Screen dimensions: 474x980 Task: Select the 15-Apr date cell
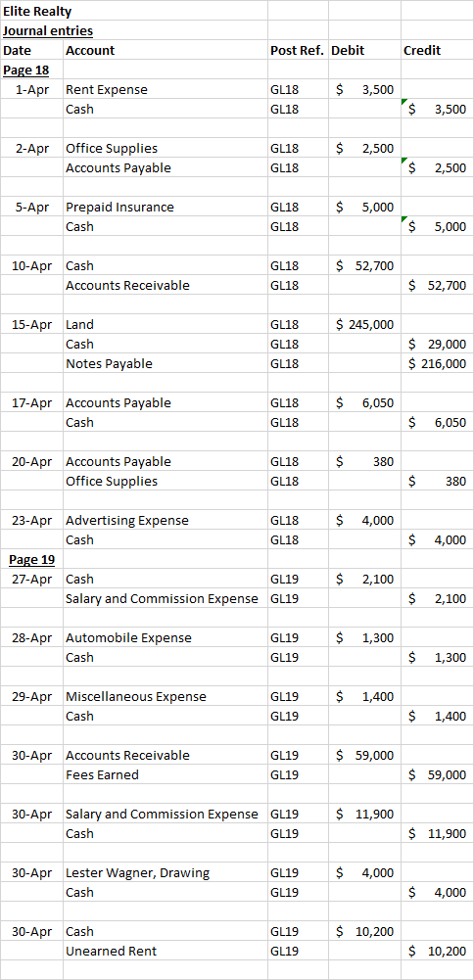click(x=32, y=324)
